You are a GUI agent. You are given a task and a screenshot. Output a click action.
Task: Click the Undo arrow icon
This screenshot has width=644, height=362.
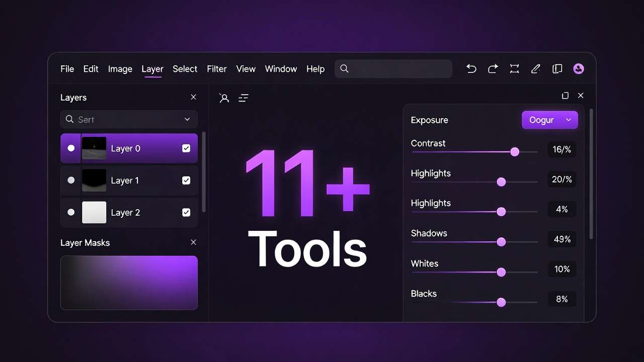point(471,68)
